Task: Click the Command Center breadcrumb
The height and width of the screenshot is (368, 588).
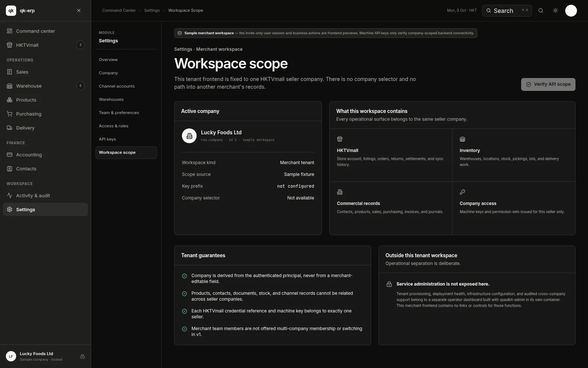Action: pos(119,10)
